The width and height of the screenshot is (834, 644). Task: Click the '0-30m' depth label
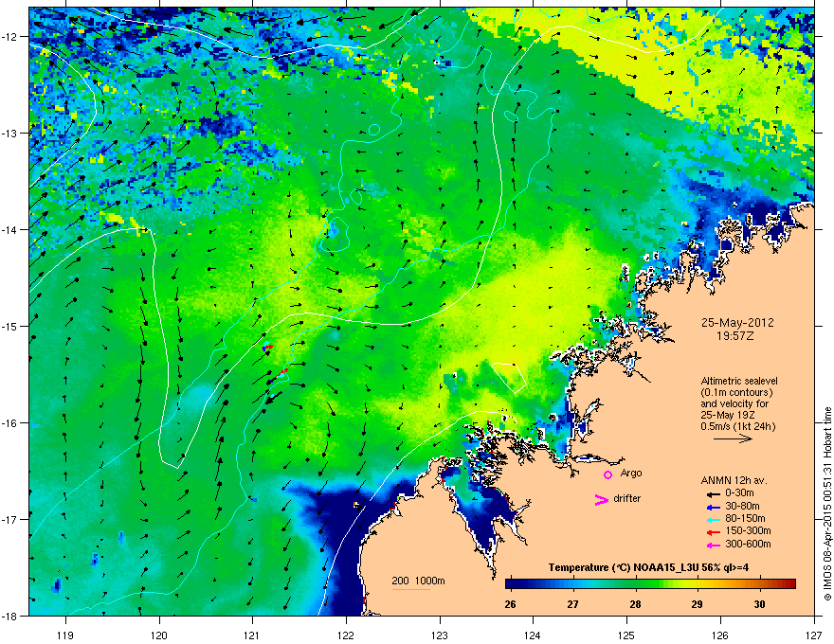coord(739,493)
